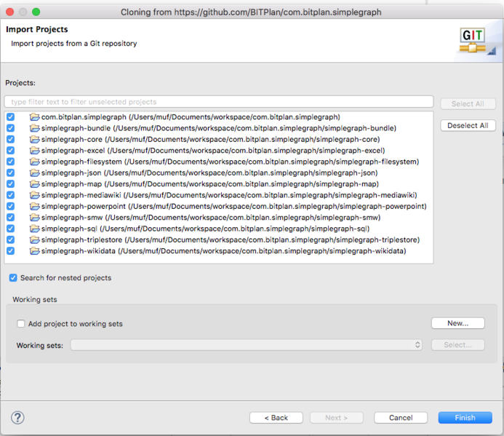The height and width of the screenshot is (436, 504).
Task: Click the simplegraph-excel project folder icon
Action: pyautogui.click(x=34, y=151)
